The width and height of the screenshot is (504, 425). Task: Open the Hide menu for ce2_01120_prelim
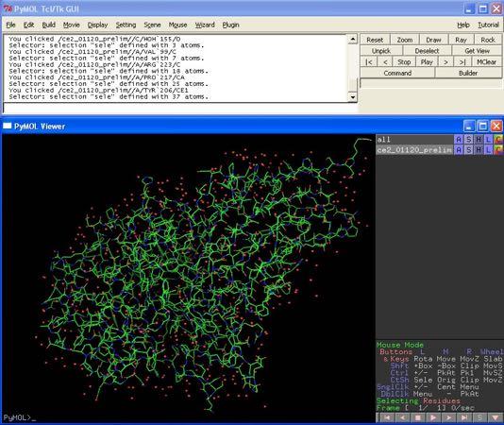point(479,149)
